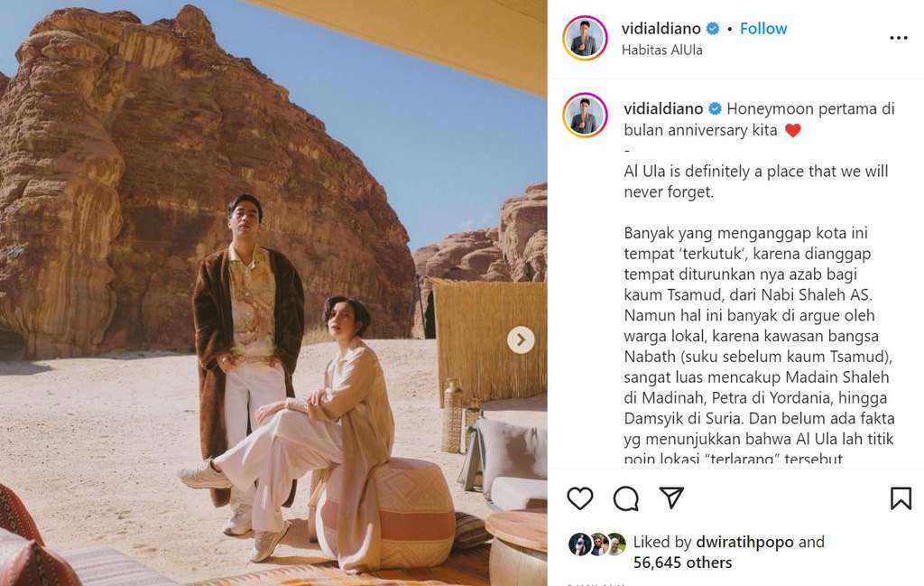This screenshot has width=924, height=586.
Task: Follow the vidialdiano account
Action: (x=763, y=28)
